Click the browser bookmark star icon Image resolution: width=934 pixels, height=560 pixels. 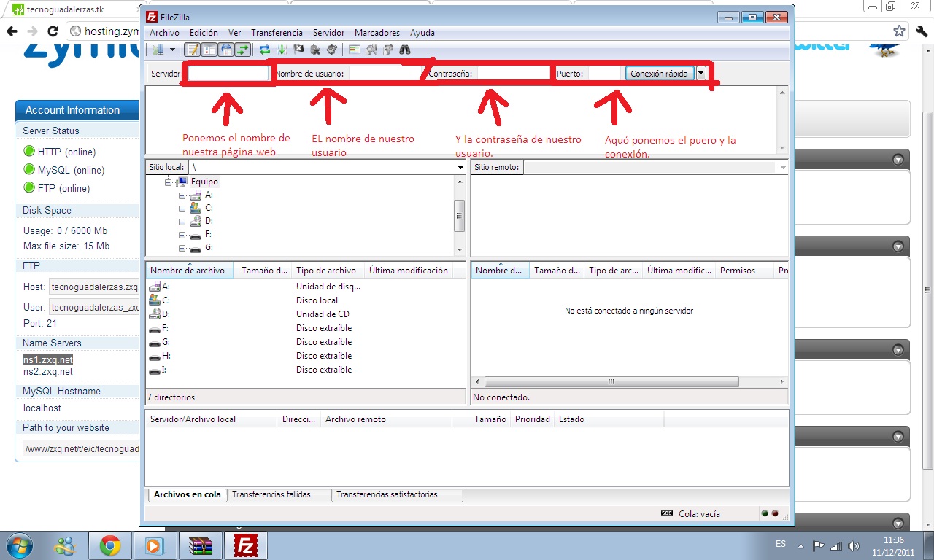click(x=900, y=31)
